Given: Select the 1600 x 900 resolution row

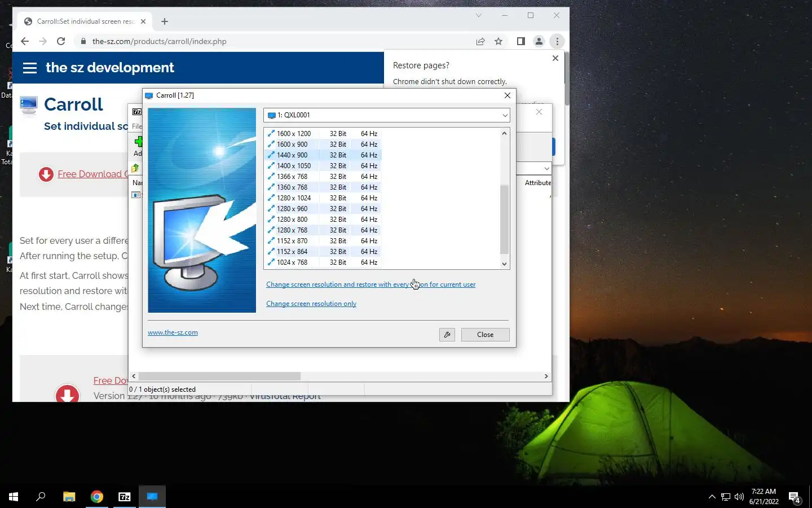Looking at the screenshot, I should 323,144.
